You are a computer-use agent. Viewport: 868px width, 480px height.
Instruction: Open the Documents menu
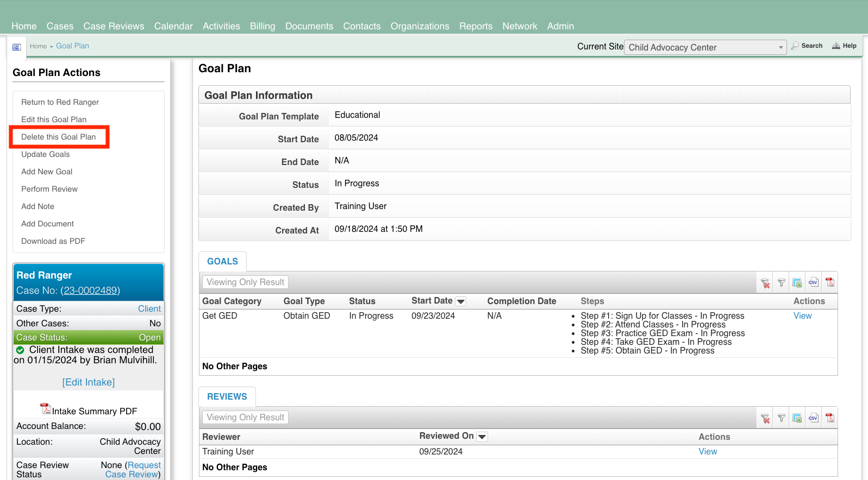tap(309, 26)
